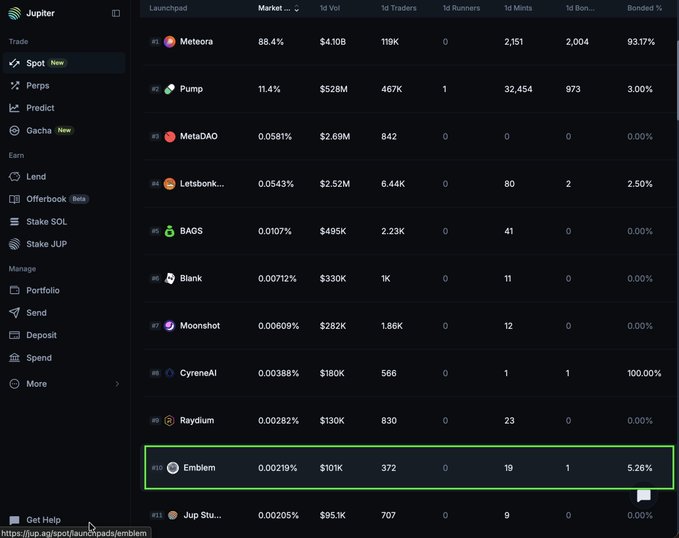Open the Emblem launchpad name
Viewport: 679px width, 538px height.
pos(199,468)
